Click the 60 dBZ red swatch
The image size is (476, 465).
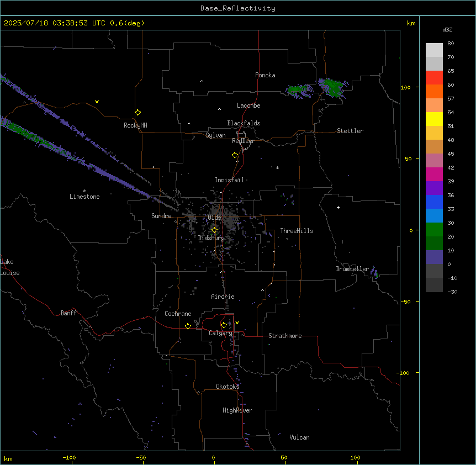[x=434, y=78]
